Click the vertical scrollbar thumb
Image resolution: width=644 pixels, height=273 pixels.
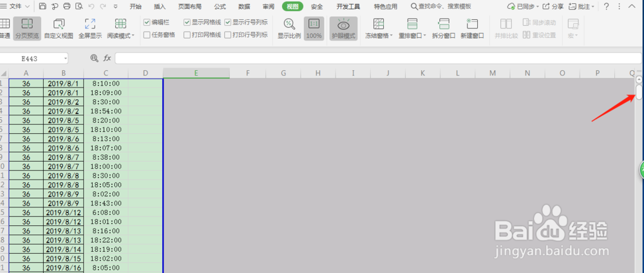[639, 92]
